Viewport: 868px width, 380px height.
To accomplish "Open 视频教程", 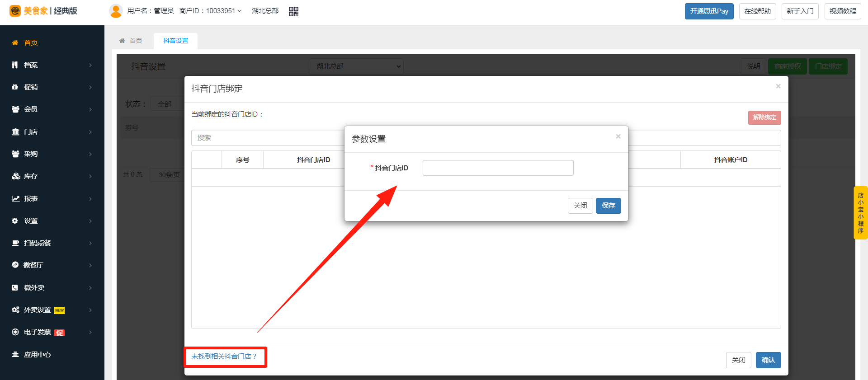I will (x=843, y=11).
